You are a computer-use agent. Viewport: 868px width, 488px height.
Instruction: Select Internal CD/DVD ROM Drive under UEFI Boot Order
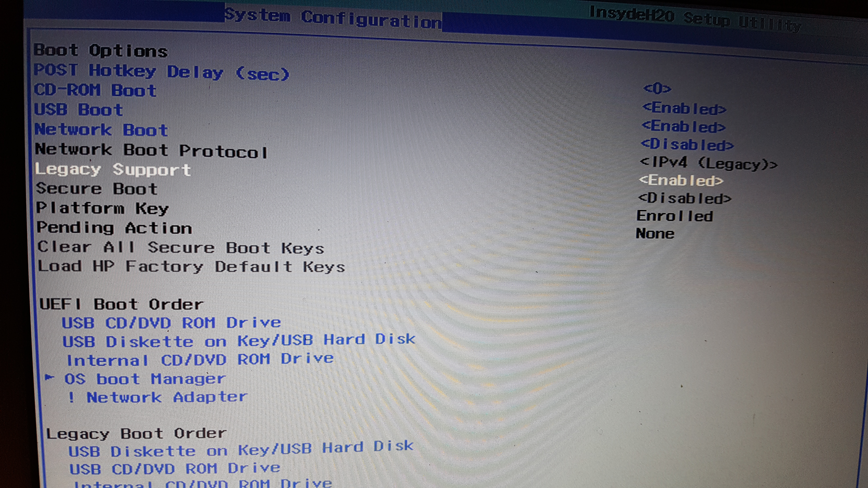coord(200,360)
